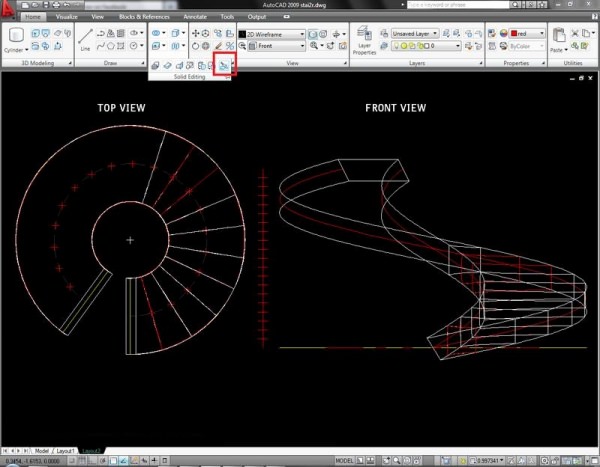Toggle Grid display on status bar
The height and width of the screenshot is (467, 600).
point(82,460)
